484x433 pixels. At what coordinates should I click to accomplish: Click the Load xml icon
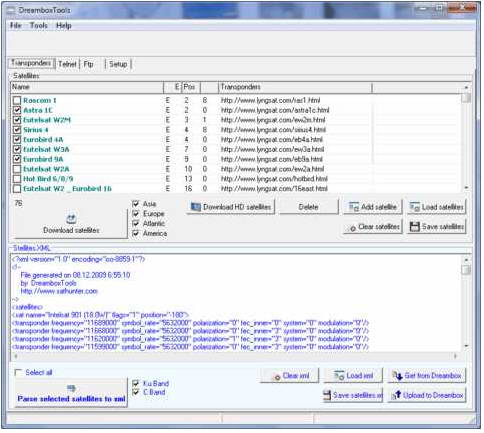tap(339, 376)
